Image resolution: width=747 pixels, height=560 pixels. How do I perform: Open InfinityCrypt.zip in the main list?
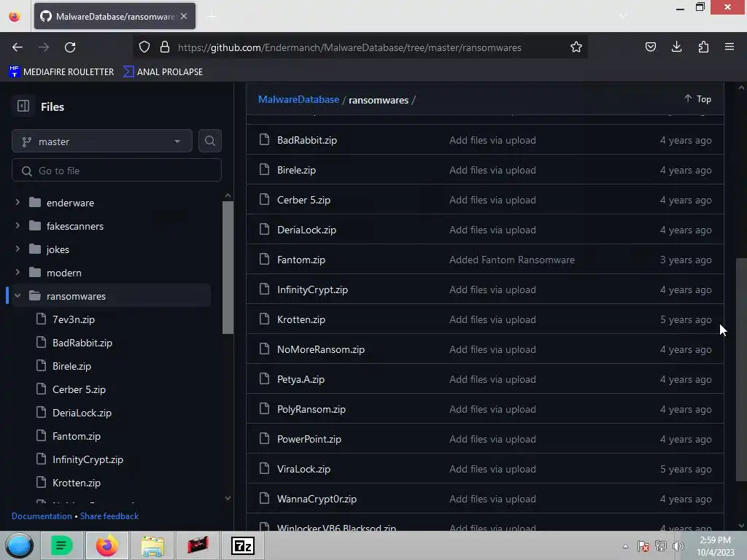click(x=312, y=289)
